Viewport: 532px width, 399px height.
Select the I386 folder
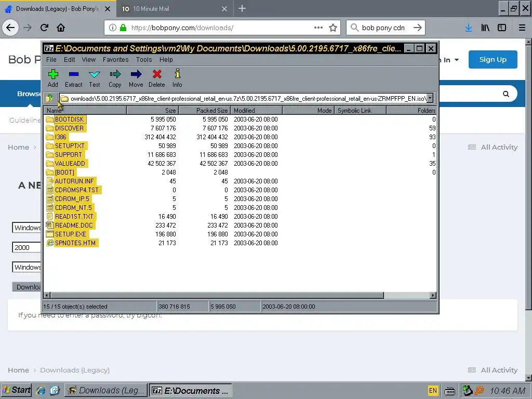point(61,137)
